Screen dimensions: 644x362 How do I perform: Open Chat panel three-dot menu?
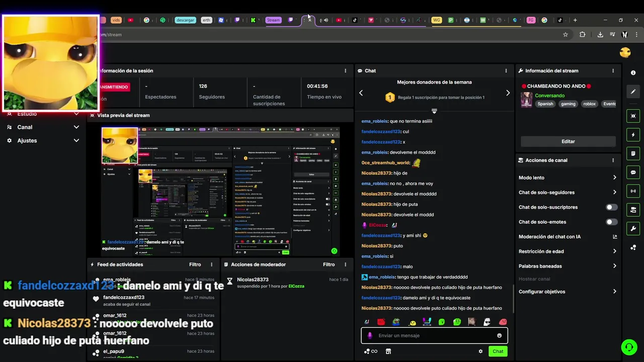[x=506, y=71]
